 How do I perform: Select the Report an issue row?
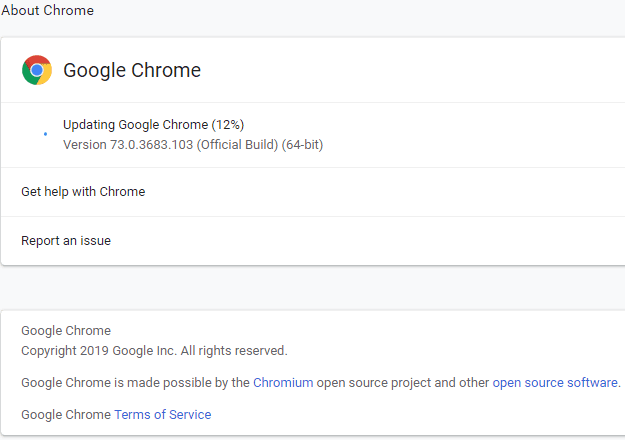(x=66, y=240)
